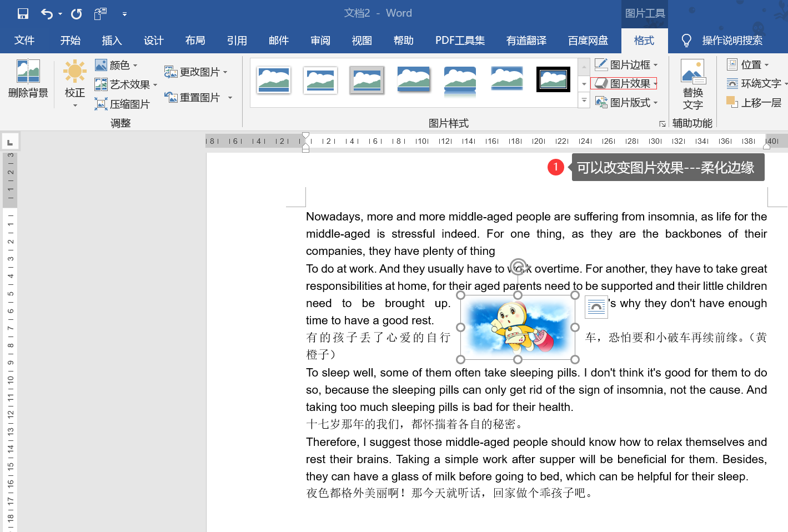Switch to the 开始 tab
Screen dimensions: 788x532
pos(71,41)
